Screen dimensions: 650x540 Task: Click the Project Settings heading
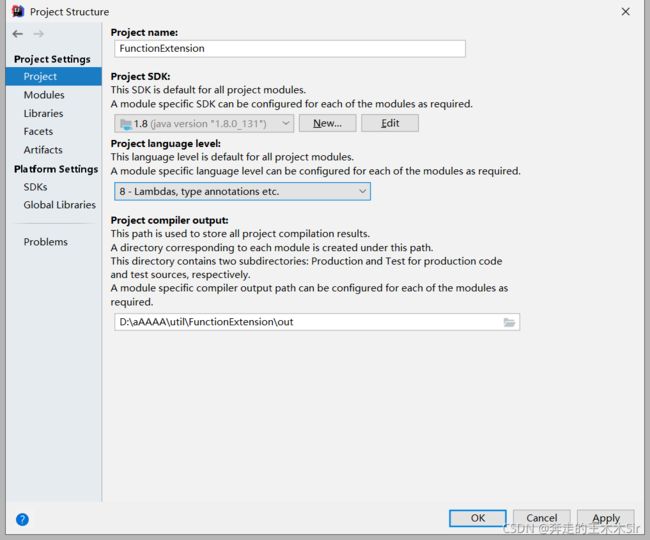tap(52, 59)
